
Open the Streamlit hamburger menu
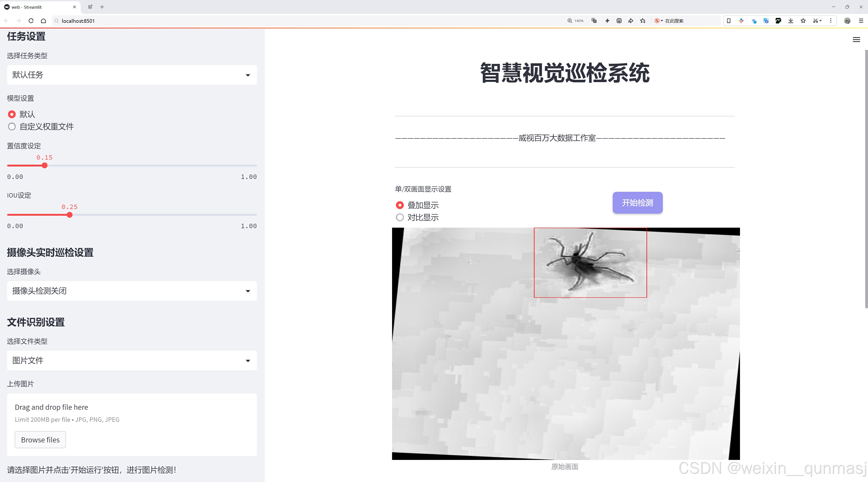(x=856, y=40)
